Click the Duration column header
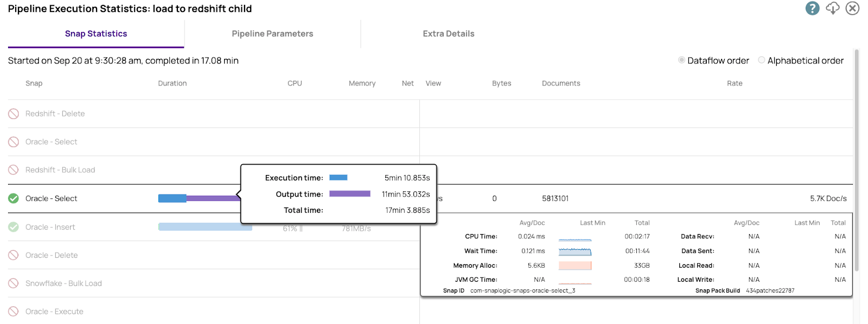The image size is (868, 324). [173, 83]
